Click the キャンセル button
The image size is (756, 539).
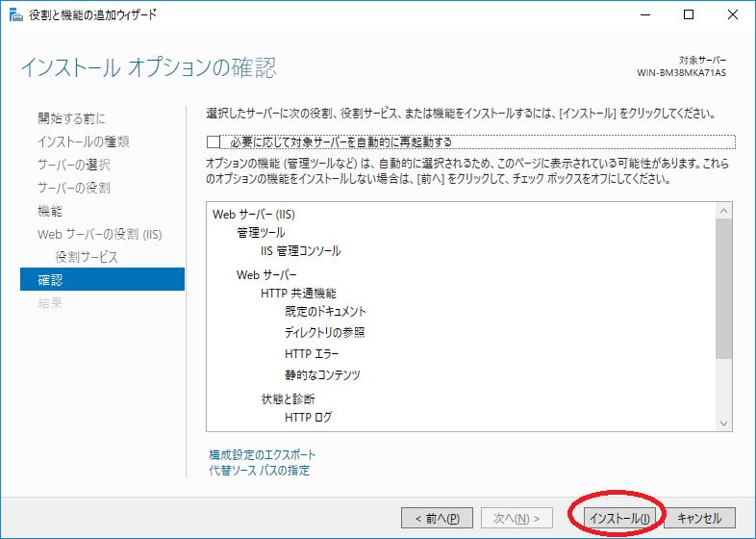699,518
